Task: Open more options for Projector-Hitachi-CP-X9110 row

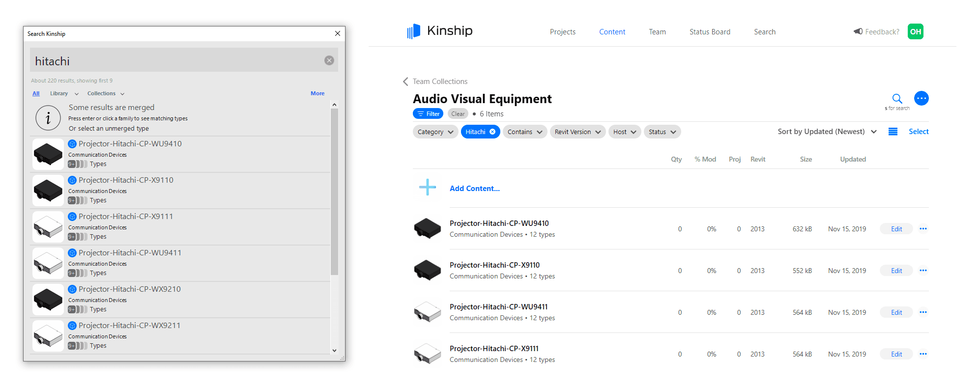Action: pyautogui.click(x=923, y=270)
